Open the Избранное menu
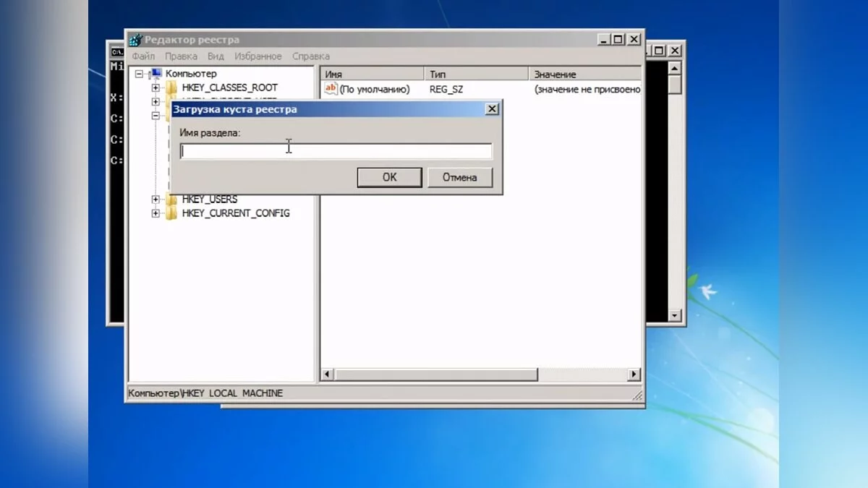868x488 pixels. coord(258,56)
